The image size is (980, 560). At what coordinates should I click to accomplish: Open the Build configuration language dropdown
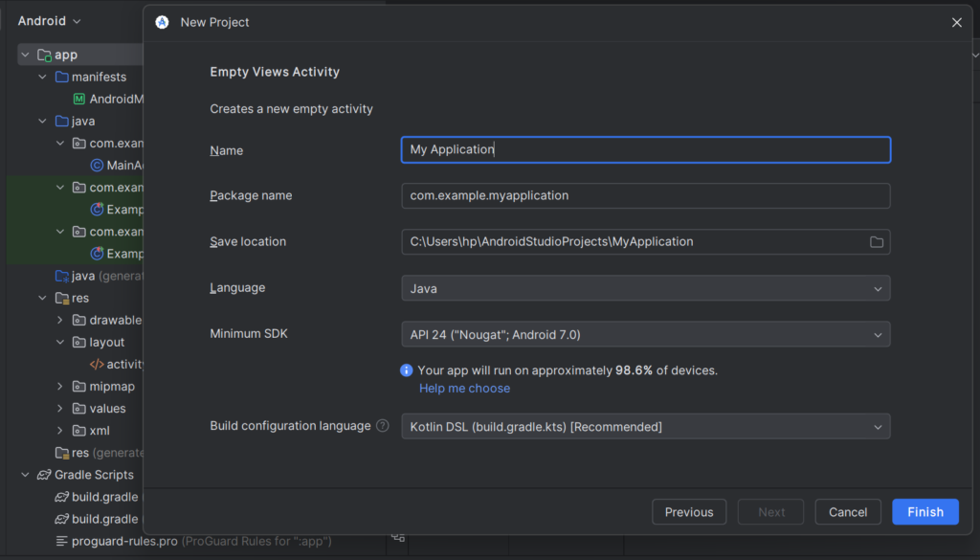[x=646, y=426]
